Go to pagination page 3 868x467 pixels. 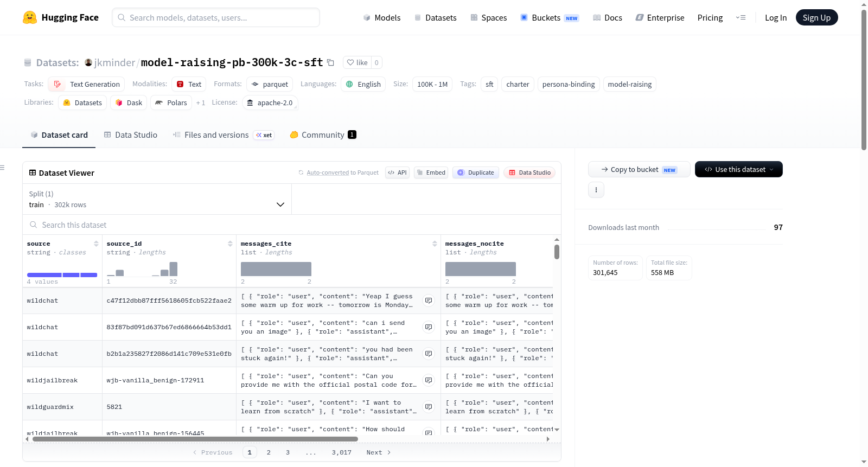[x=288, y=452]
